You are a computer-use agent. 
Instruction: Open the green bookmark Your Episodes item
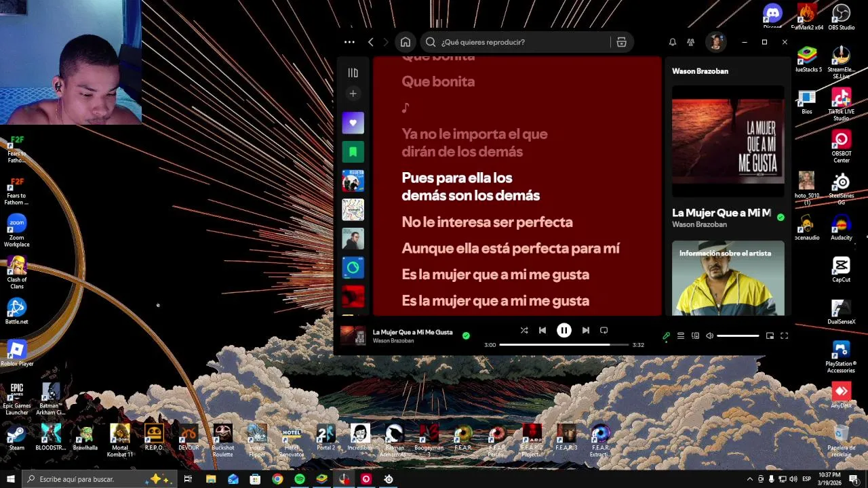[353, 152]
